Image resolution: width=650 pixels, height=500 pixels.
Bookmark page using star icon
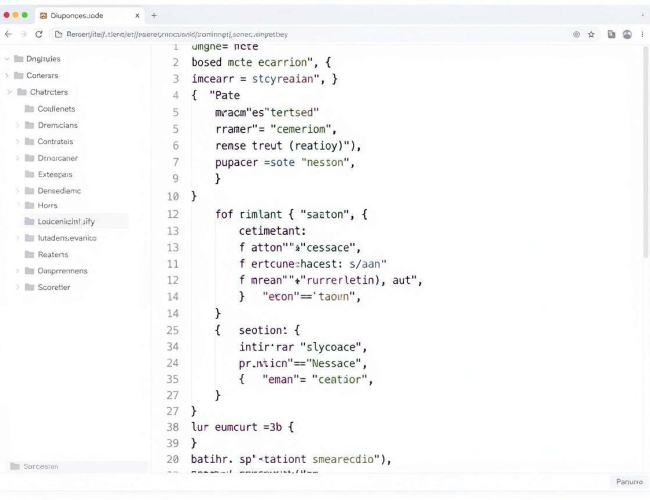591,34
